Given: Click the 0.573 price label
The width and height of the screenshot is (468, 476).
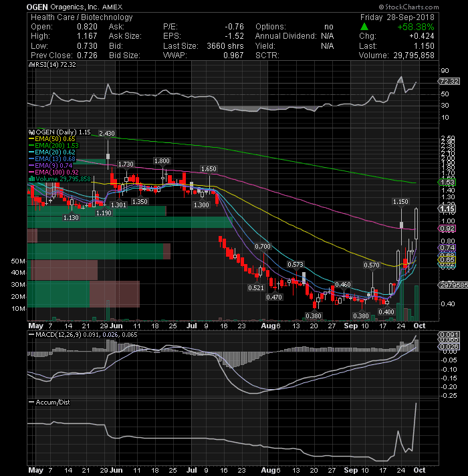Looking at the screenshot, I should (x=296, y=265).
